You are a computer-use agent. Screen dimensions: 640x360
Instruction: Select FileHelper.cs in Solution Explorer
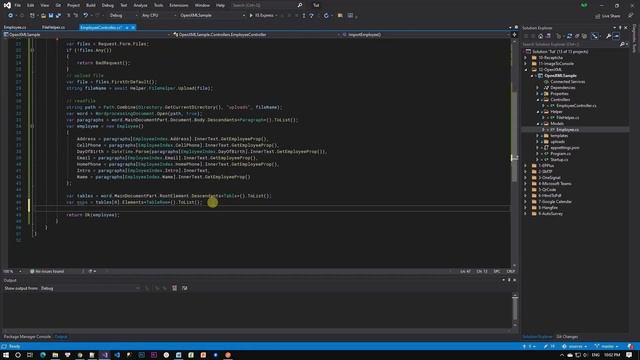point(567,118)
